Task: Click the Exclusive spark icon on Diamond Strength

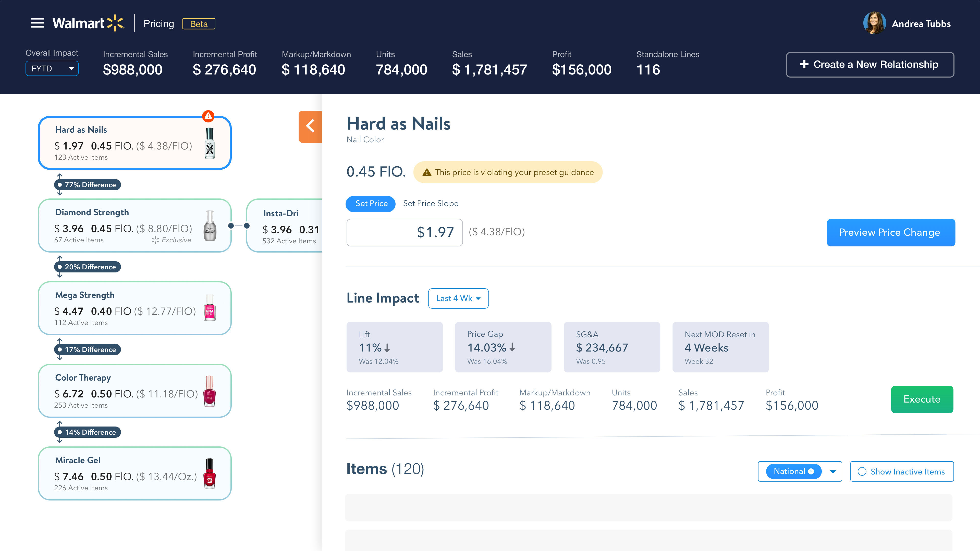Action: point(155,240)
